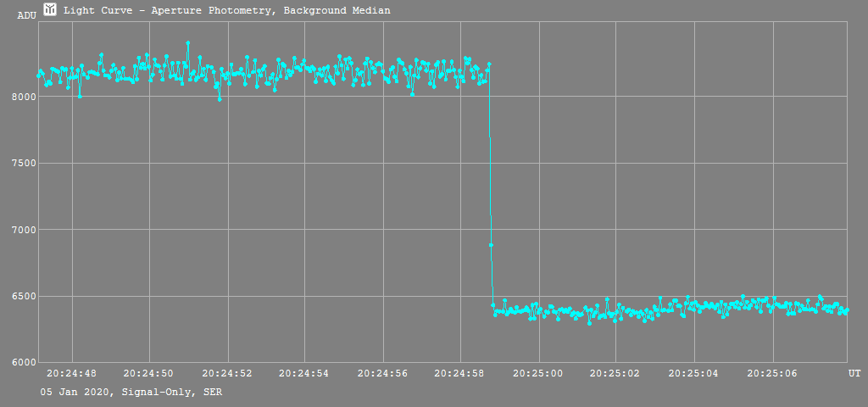Click the 6000 y-axis tick label

(x=23, y=363)
